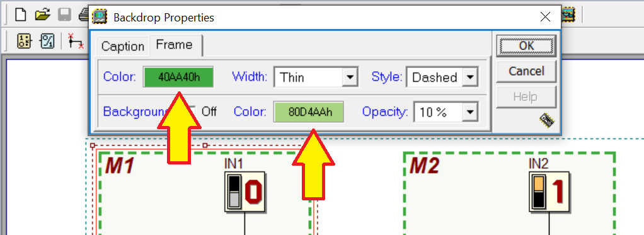Open the Opacity dropdown showing 10 %
The image size is (644, 235).
(x=446, y=112)
